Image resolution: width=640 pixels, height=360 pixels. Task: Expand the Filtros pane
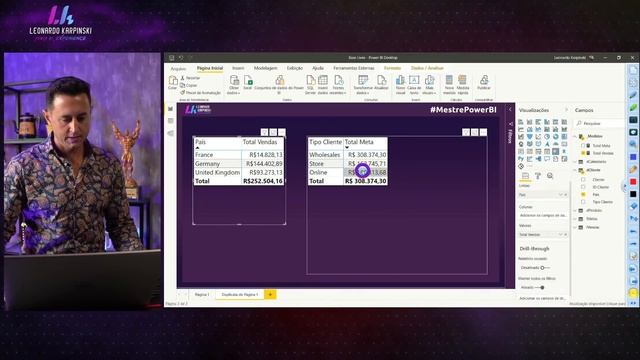pyautogui.click(x=510, y=109)
